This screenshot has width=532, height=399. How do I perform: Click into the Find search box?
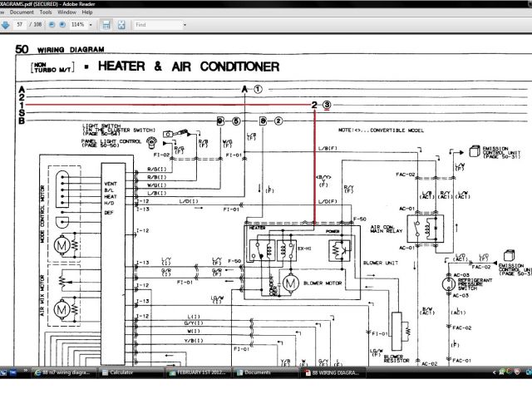pos(158,25)
